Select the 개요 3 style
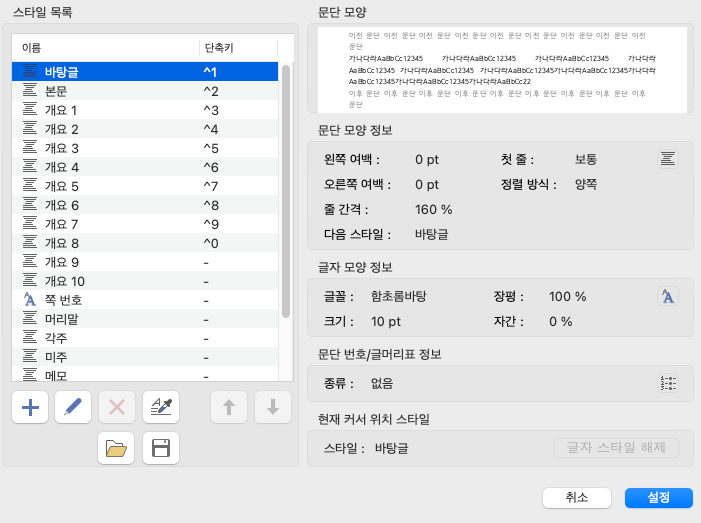The height and width of the screenshot is (523, 701). tap(145, 148)
